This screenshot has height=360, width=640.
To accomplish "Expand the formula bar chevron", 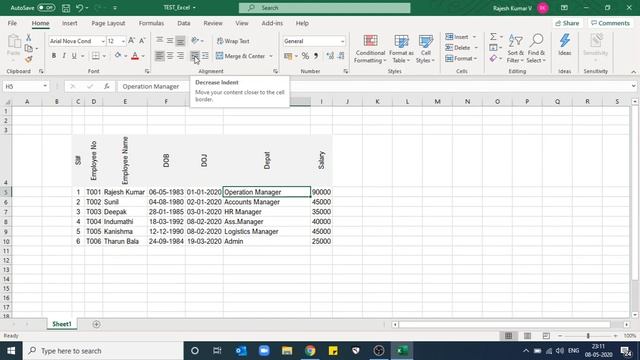I will (x=633, y=86).
